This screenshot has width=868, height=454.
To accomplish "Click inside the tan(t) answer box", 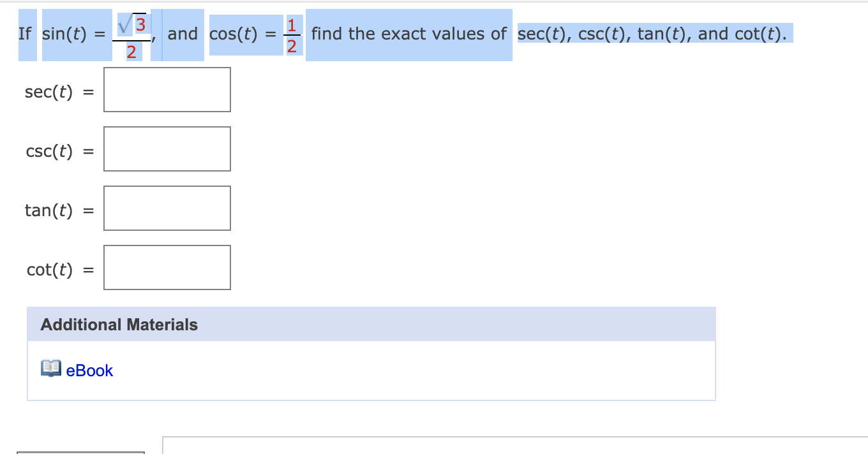I will (167, 208).
